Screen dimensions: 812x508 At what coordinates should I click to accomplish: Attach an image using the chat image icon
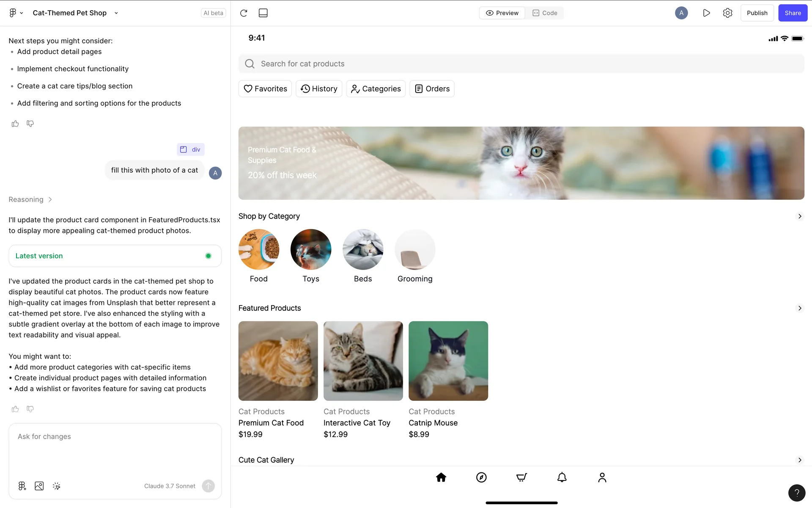click(39, 486)
